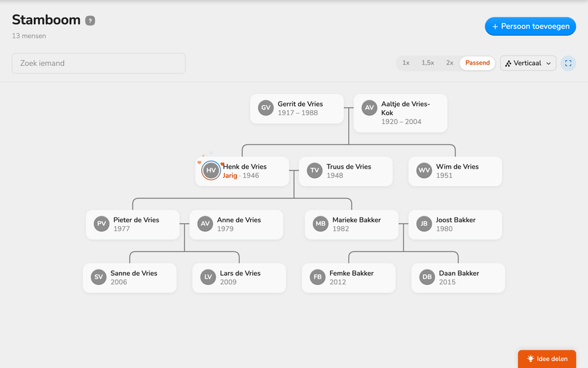
Task: Select the Truus de Vries name
Action: pyautogui.click(x=349, y=167)
